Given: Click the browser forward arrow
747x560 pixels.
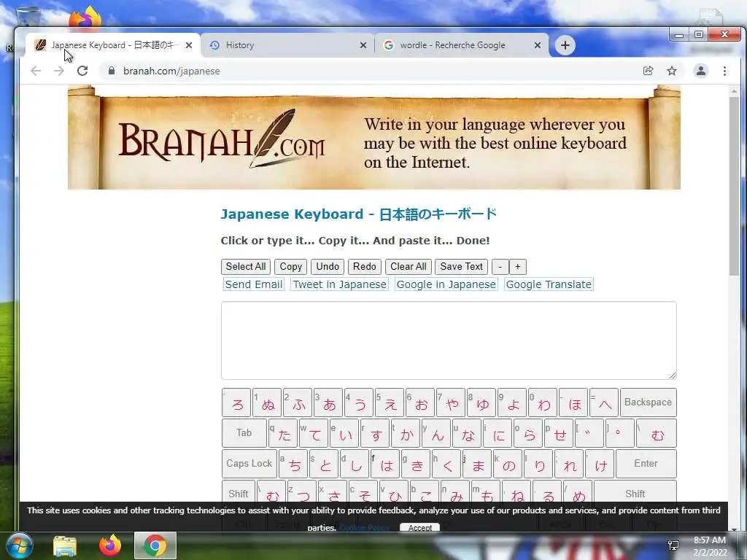Looking at the screenshot, I should pos(58,71).
